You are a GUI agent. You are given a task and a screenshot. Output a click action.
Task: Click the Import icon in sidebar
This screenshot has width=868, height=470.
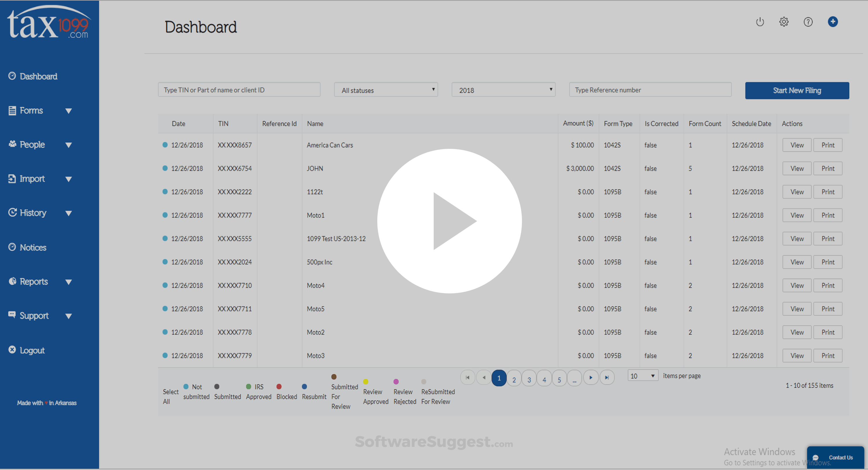(12, 178)
